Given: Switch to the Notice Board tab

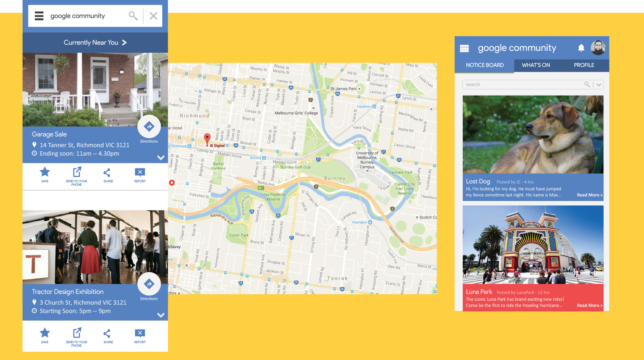Looking at the screenshot, I should pyautogui.click(x=485, y=65).
